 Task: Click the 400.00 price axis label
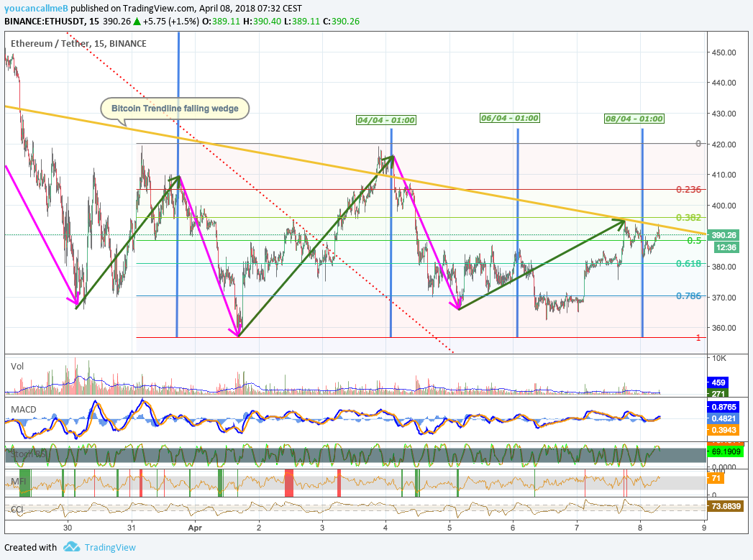(724, 206)
